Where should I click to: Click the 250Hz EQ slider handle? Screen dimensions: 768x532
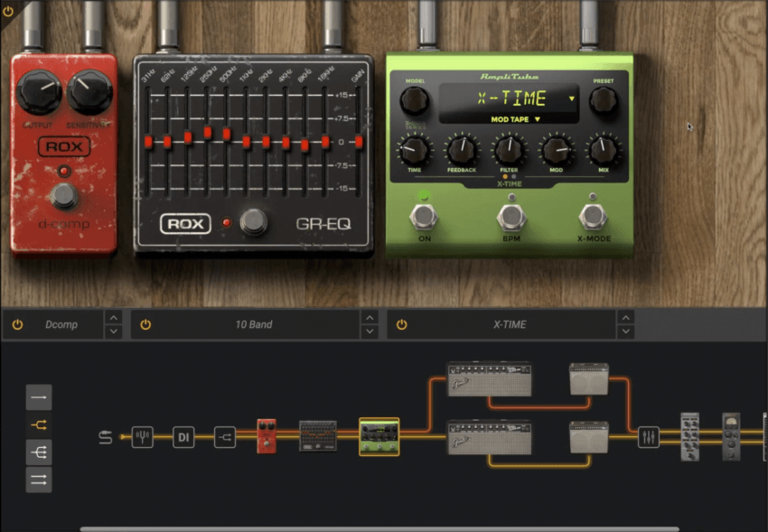pos(208,133)
